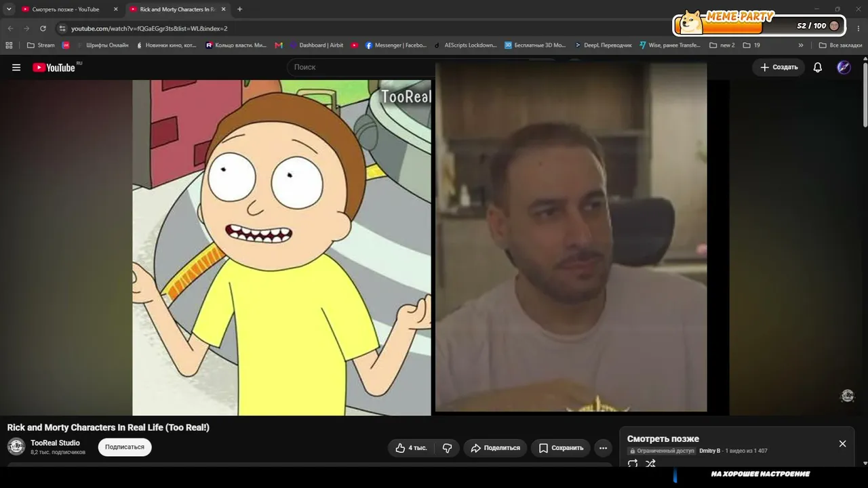The width and height of the screenshot is (868, 488).
Task: Open the 'Бесплатные 3D Мо...' bookmark
Action: click(x=535, y=45)
